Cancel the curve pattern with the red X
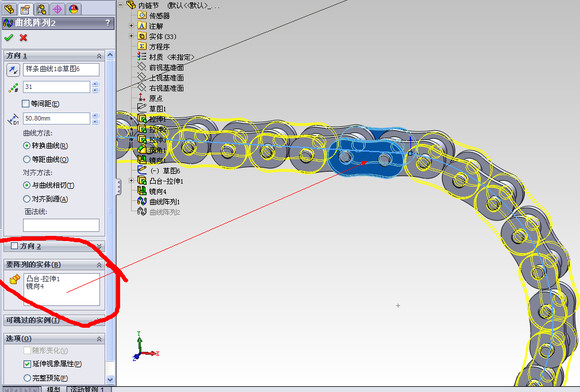This screenshot has width=580, height=392. 23,37
